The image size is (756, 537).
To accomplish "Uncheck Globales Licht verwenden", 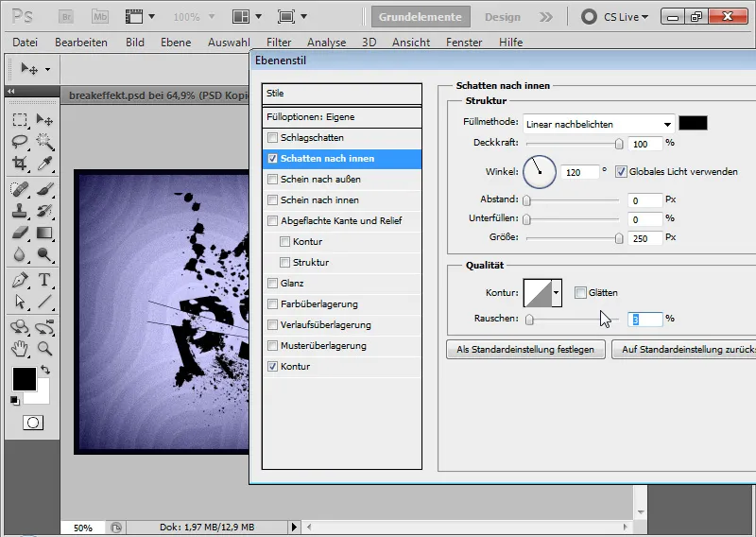I will 621,172.
